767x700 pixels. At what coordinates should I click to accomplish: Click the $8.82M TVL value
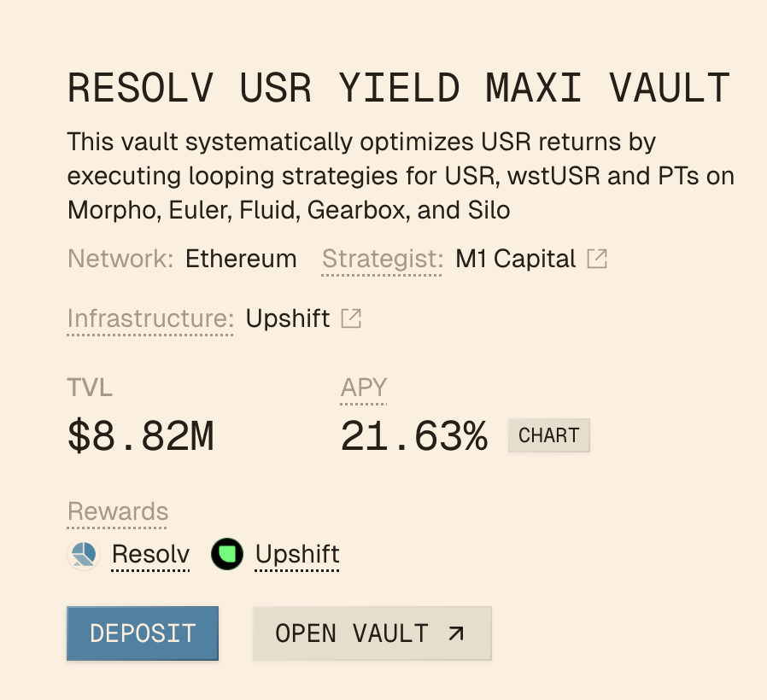[x=140, y=437]
